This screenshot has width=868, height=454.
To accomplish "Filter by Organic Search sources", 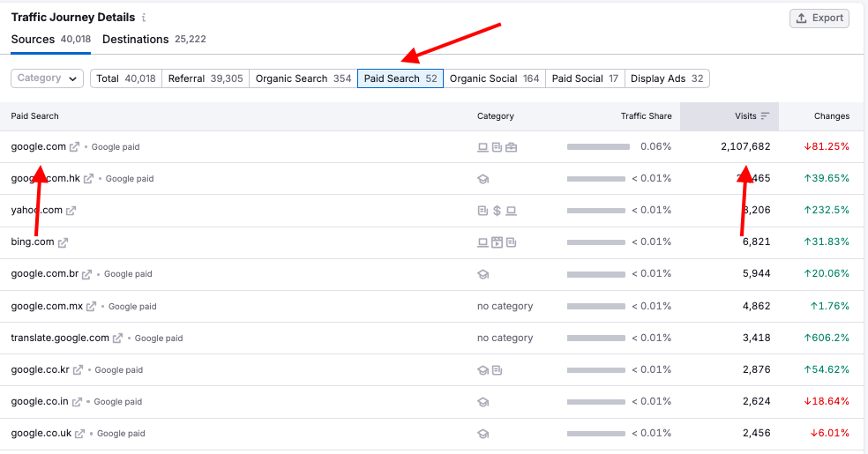I will [303, 79].
